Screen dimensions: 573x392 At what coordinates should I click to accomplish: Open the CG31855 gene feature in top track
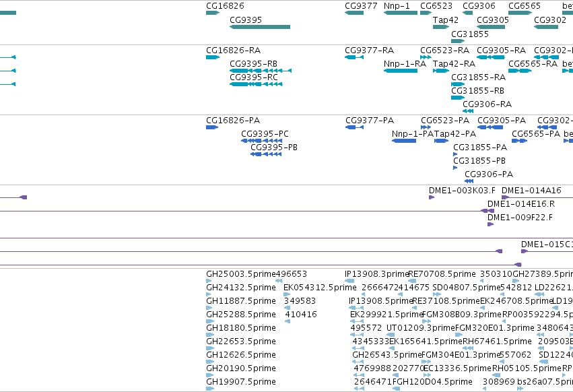(458, 41)
